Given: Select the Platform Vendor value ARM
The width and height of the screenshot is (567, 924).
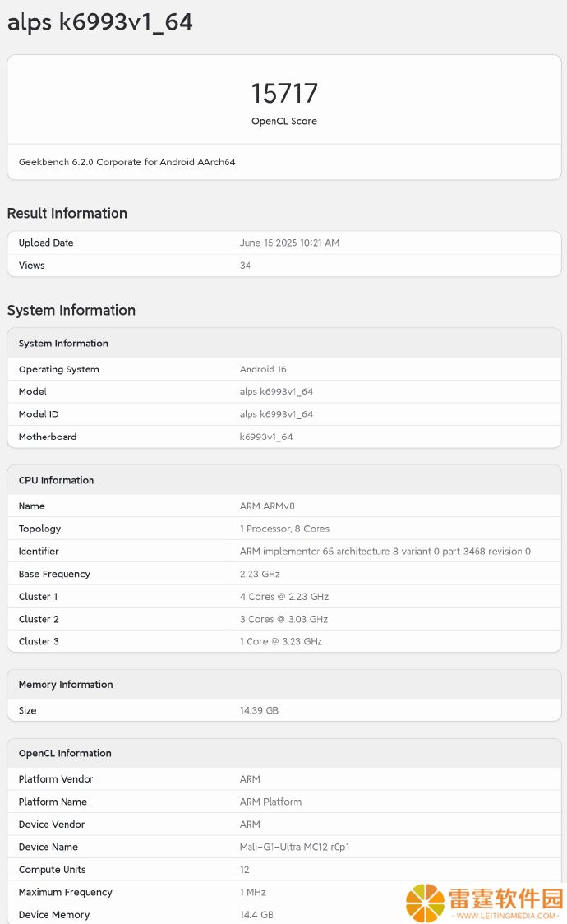Looking at the screenshot, I should click(251, 779).
